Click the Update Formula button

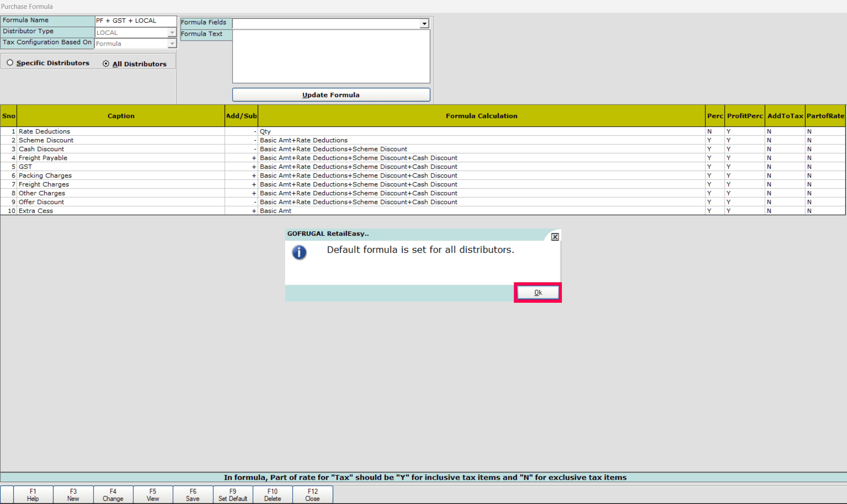click(331, 95)
